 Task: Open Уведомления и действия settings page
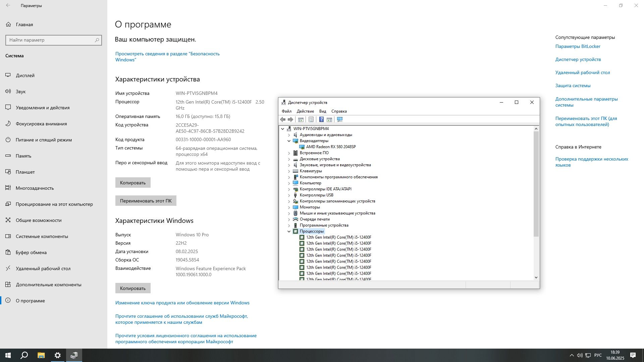[x=54, y=108]
